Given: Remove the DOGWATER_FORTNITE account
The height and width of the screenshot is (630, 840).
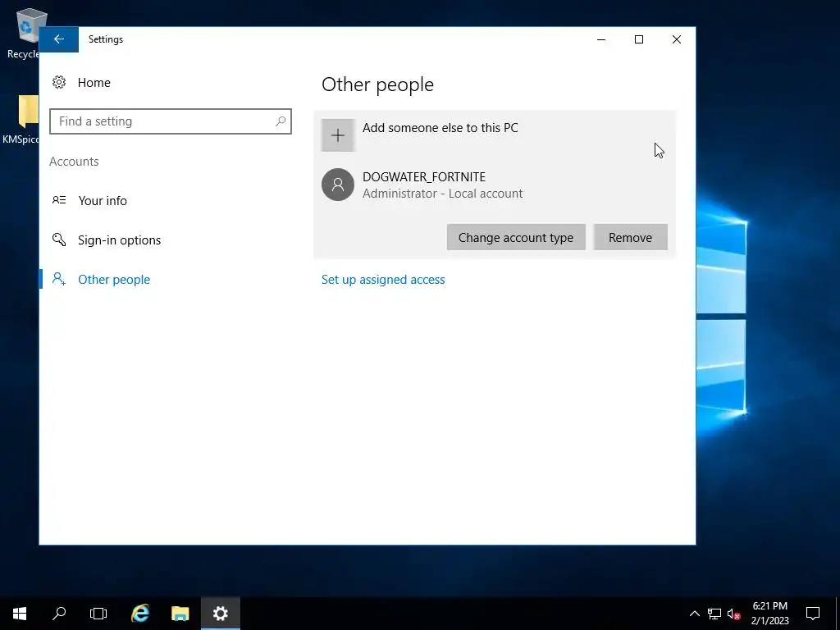Looking at the screenshot, I should click(631, 237).
